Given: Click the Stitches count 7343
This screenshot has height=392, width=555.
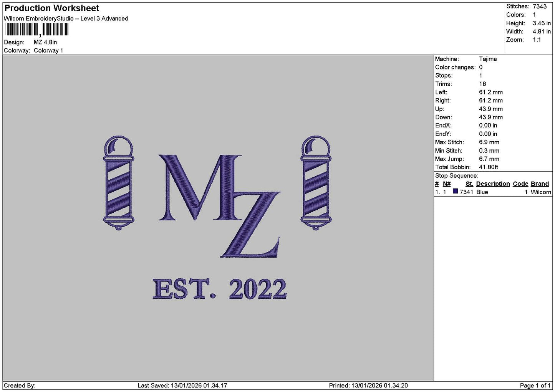Looking at the screenshot, I should (x=540, y=7).
